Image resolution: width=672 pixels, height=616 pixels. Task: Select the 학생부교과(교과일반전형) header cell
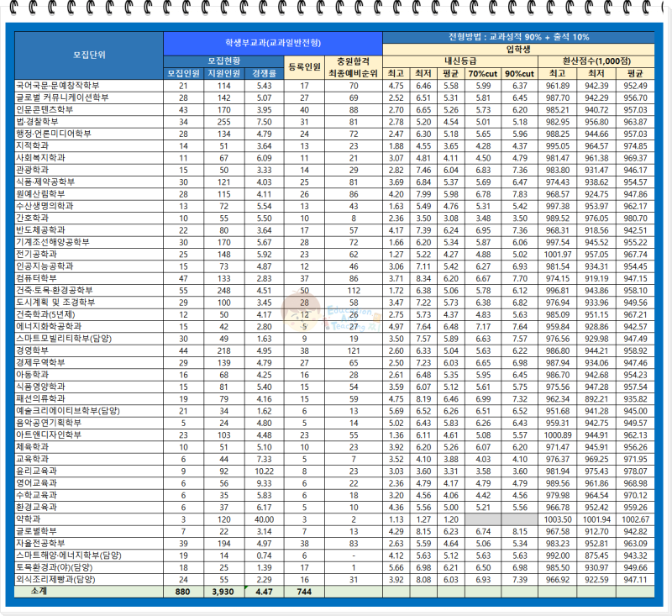pos(273,43)
